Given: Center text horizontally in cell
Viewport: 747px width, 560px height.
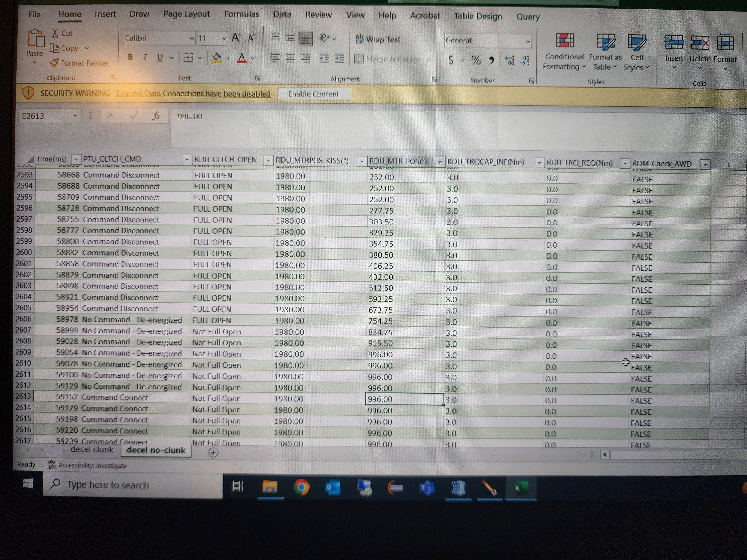Looking at the screenshot, I should click(x=290, y=59).
